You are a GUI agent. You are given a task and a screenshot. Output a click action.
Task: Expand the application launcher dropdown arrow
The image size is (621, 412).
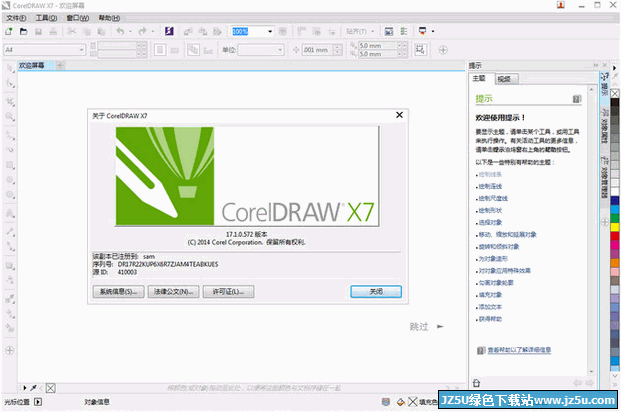pyautogui.click(x=433, y=31)
